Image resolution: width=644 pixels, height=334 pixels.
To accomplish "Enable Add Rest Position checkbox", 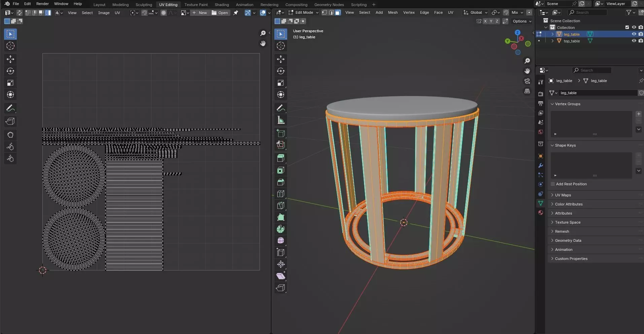I will coord(553,184).
